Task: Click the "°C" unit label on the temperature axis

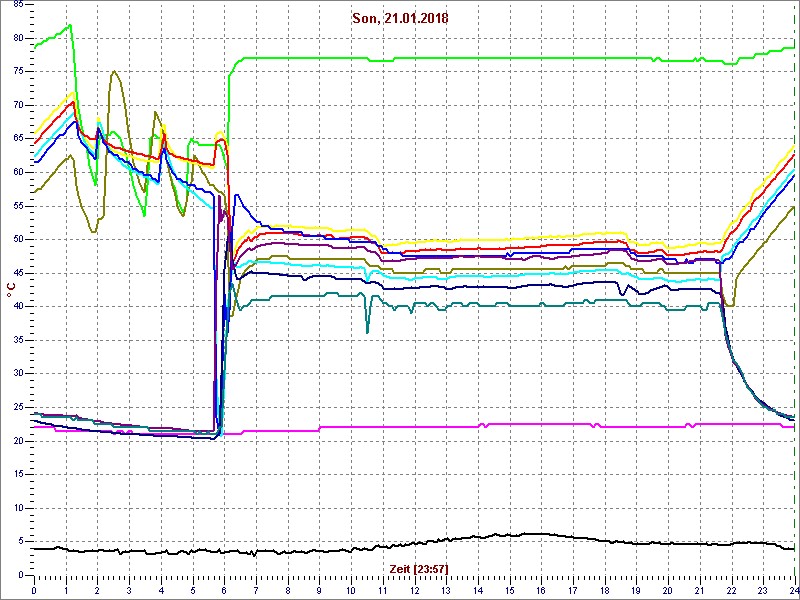Action: 10,290
